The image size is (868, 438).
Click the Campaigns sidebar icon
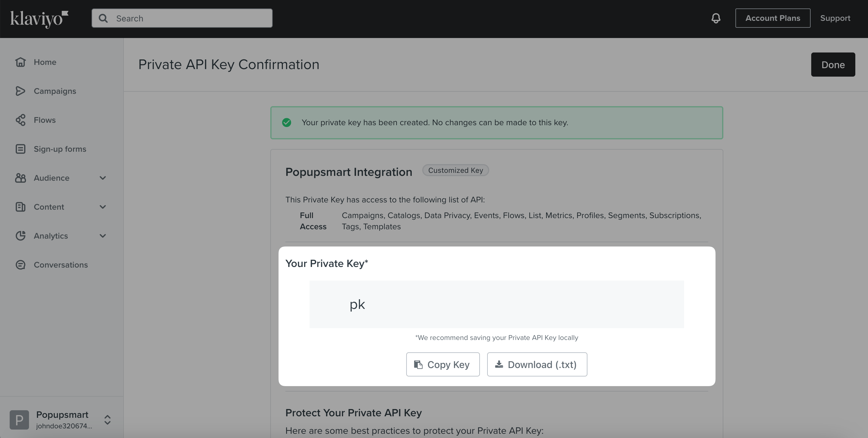tap(20, 90)
